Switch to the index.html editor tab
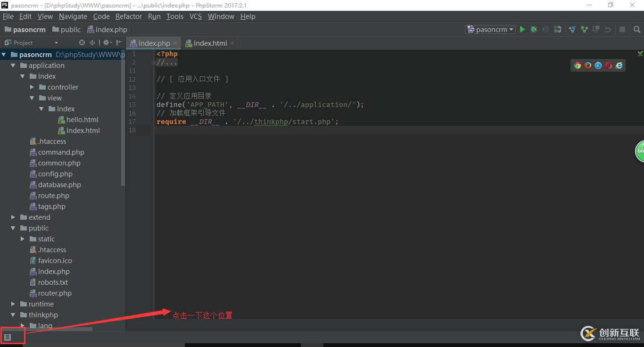Screen dimensions: 644x347 click(209, 43)
